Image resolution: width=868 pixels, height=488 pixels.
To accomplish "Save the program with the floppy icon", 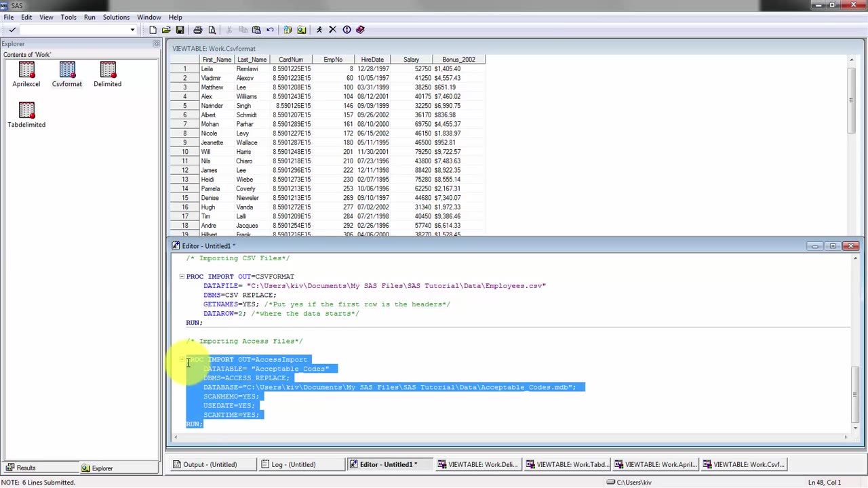I will (x=180, y=30).
